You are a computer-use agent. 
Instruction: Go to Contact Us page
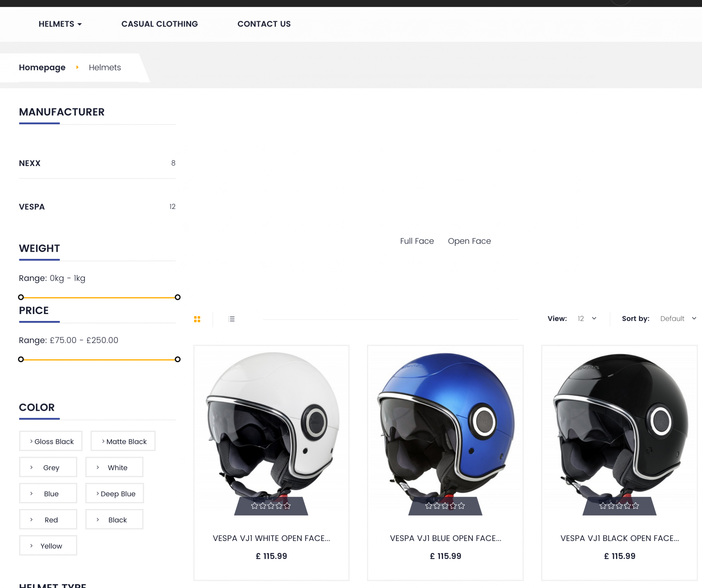coord(264,24)
